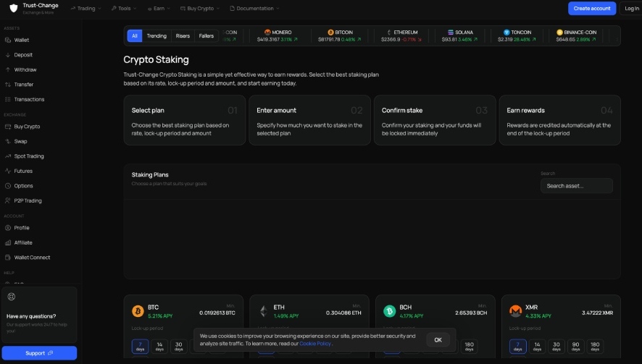642x364 pixels.
Task: Click the Spot Trading chart icon
Action: tap(8, 156)
